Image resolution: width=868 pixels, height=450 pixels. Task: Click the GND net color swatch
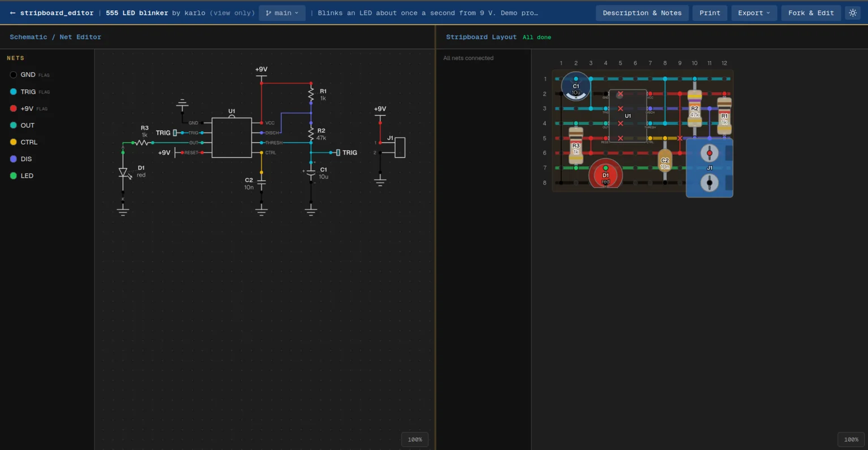pyautogui.click(x=13, y=75)
